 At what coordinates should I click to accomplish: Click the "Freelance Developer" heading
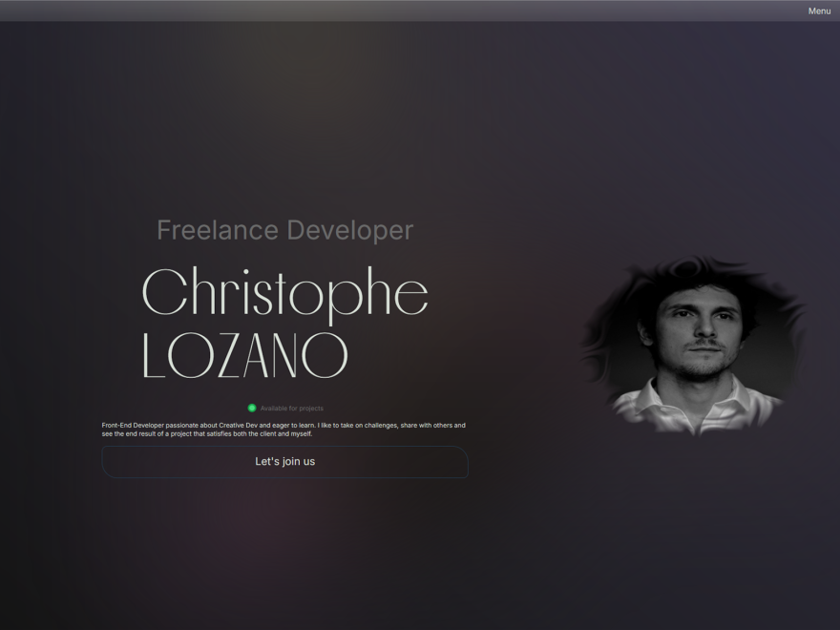click(x=285, y=230)
